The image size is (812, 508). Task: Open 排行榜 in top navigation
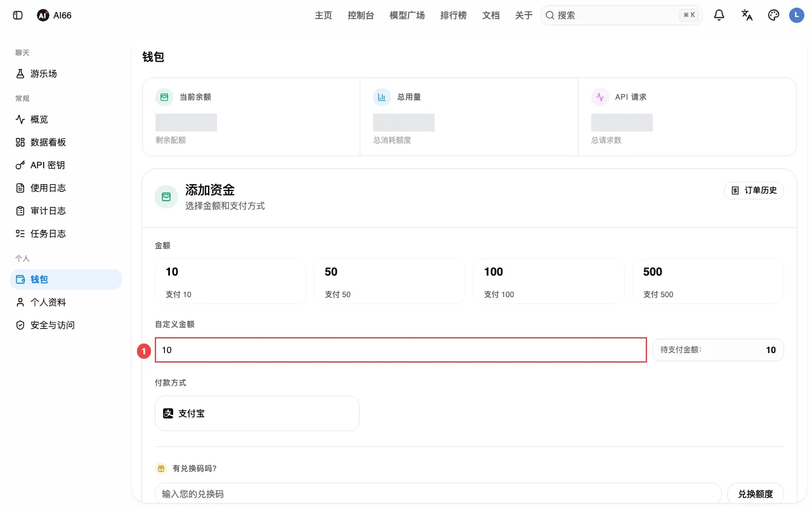[x=454, y=15]
